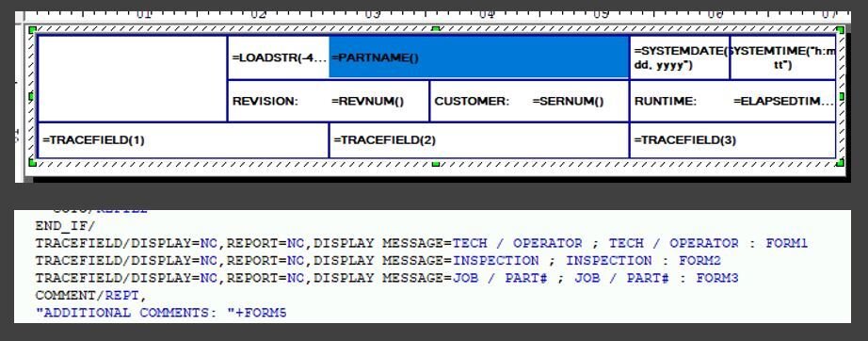Select the =TRACEFIELD(1) cell

click(x=184, y=140)
